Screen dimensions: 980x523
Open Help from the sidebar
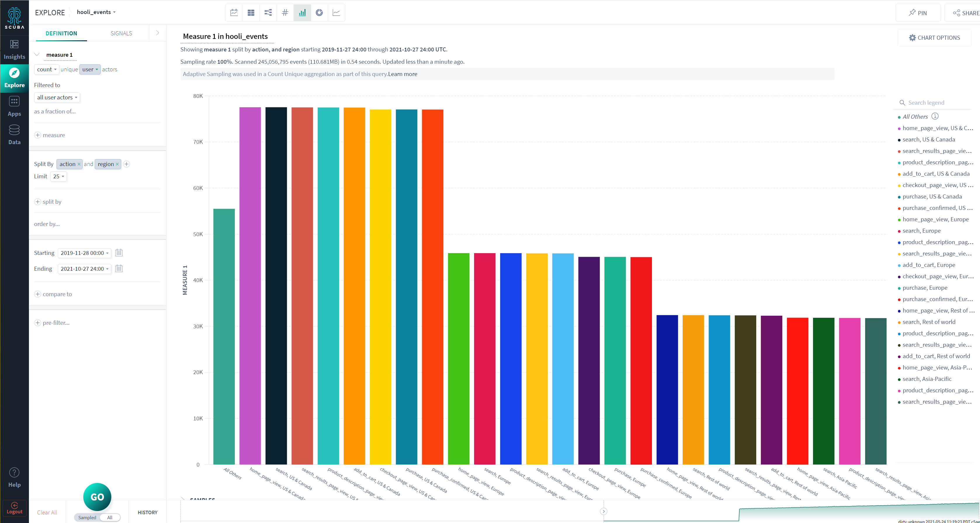[x=14, y=478]
